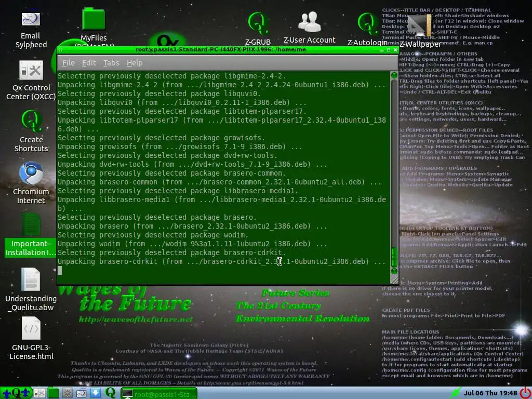Click 'Selecting previously deselected package wodim.' line
Viewport: 532px width, 399px height.
pyautogui.click(x=153, y=235)
